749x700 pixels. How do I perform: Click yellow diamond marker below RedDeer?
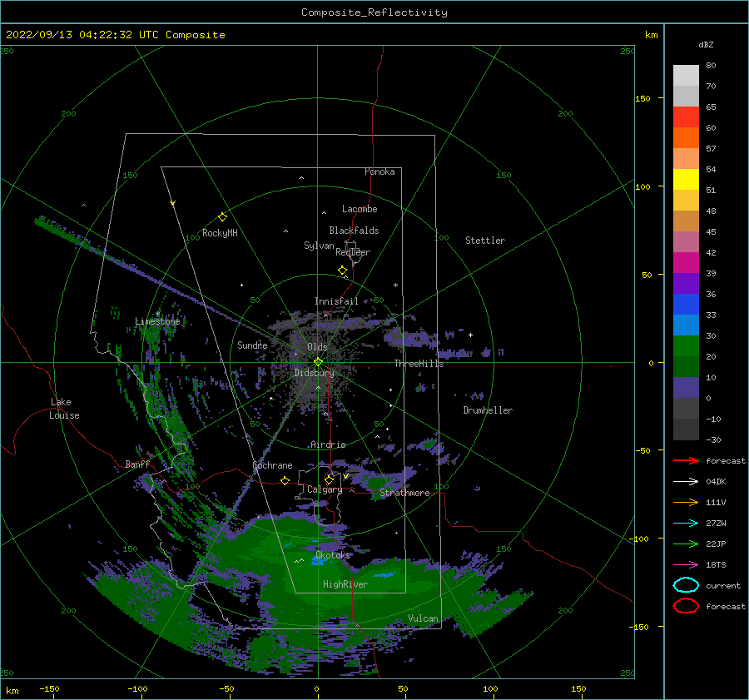[343, 271]
